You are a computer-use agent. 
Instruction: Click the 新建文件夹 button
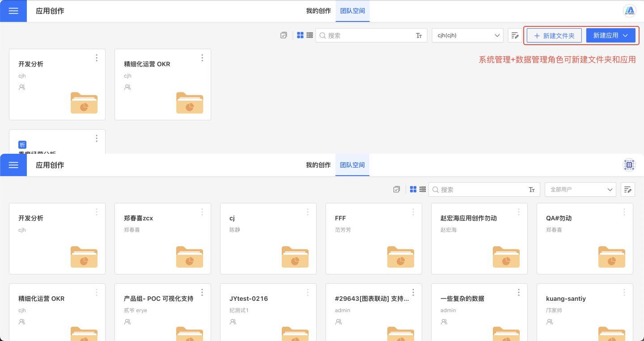point(554,35)
